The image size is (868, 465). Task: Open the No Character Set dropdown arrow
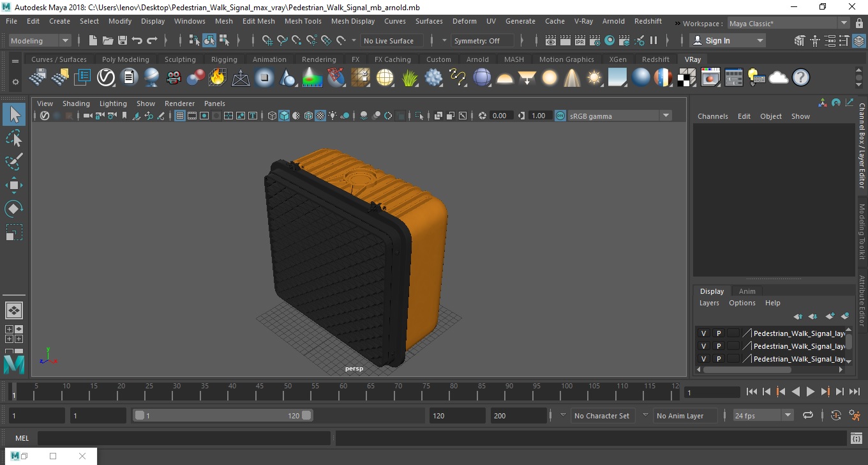pos(563,415)
